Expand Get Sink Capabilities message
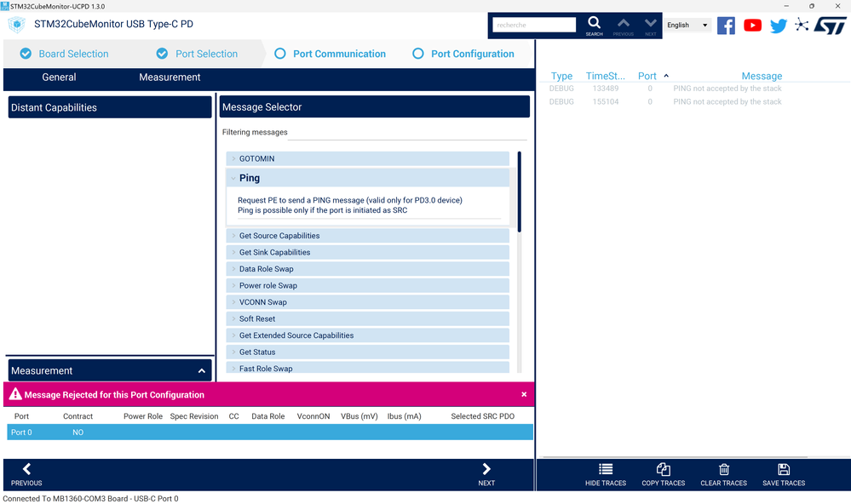 tap(367, 252)
